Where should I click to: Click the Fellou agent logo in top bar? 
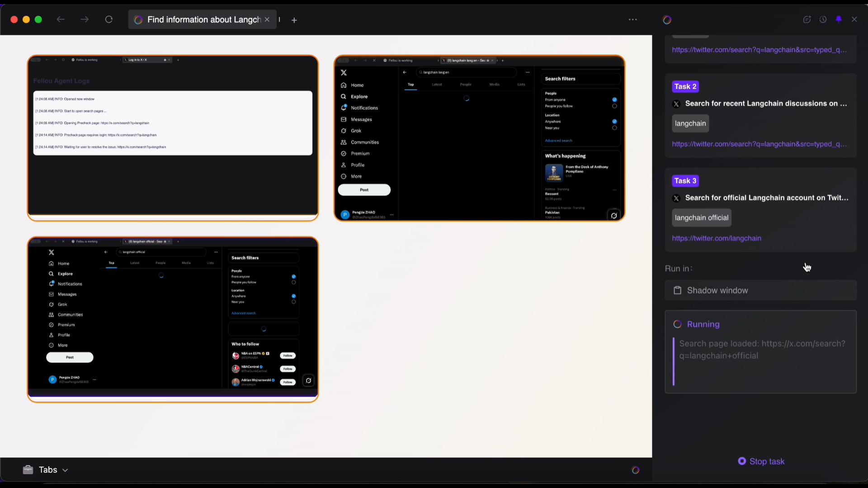(x=667, y=19)
